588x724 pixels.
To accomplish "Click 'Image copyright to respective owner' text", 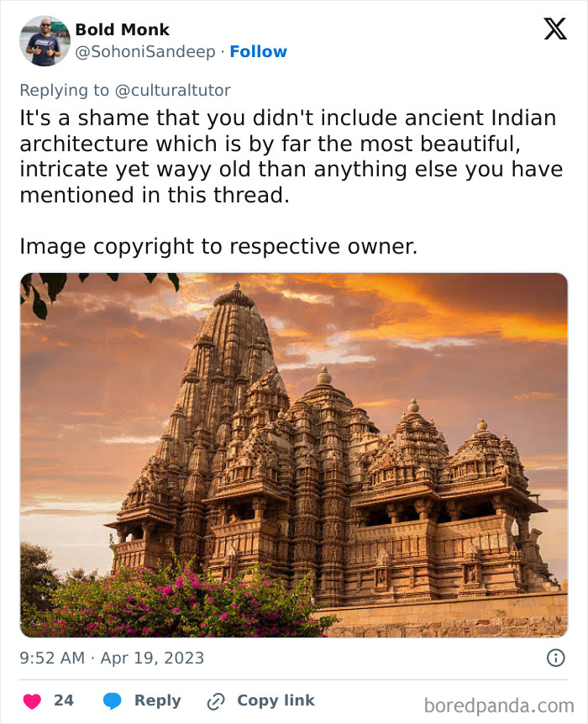I will [x=218, y=247].
